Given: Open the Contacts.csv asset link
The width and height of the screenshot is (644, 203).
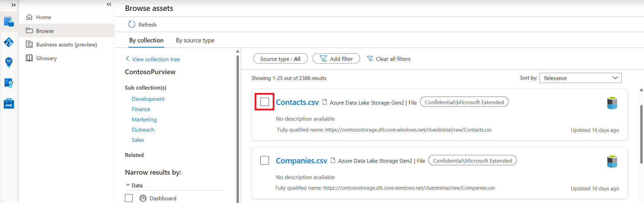Looking at the screenshot, I should coord(297,102).
